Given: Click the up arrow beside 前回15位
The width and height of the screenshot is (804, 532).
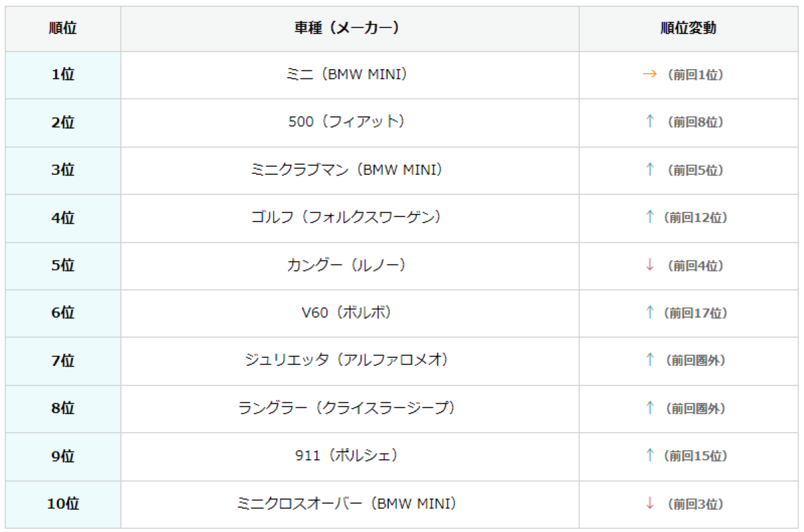Looking at the screenshot, I should (x=649, y=456).
